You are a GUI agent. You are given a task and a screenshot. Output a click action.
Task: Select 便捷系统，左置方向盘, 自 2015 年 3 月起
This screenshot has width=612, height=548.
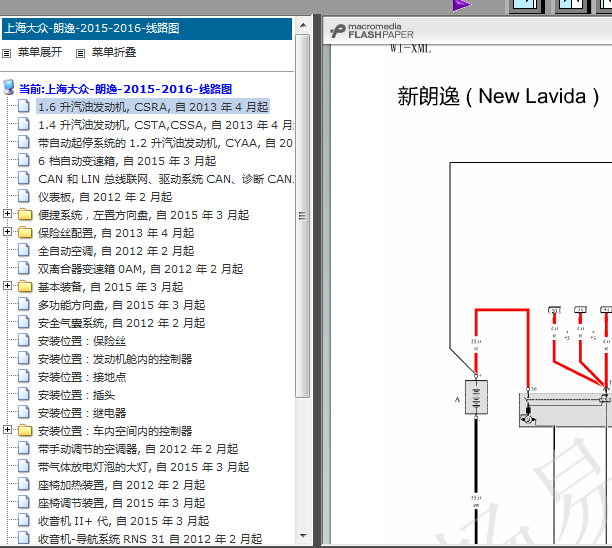pyautogui.click(x=143, y=215)
